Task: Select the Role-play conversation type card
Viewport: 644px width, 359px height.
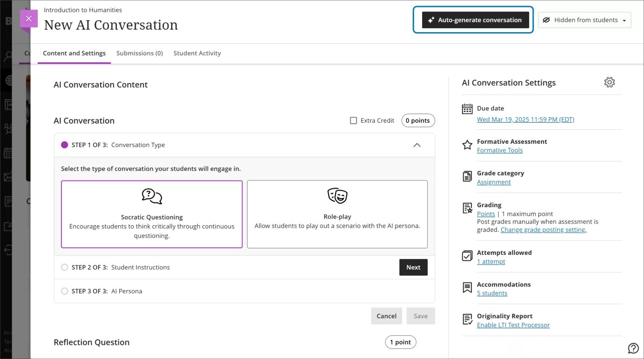Action: (x=337, y=214)
